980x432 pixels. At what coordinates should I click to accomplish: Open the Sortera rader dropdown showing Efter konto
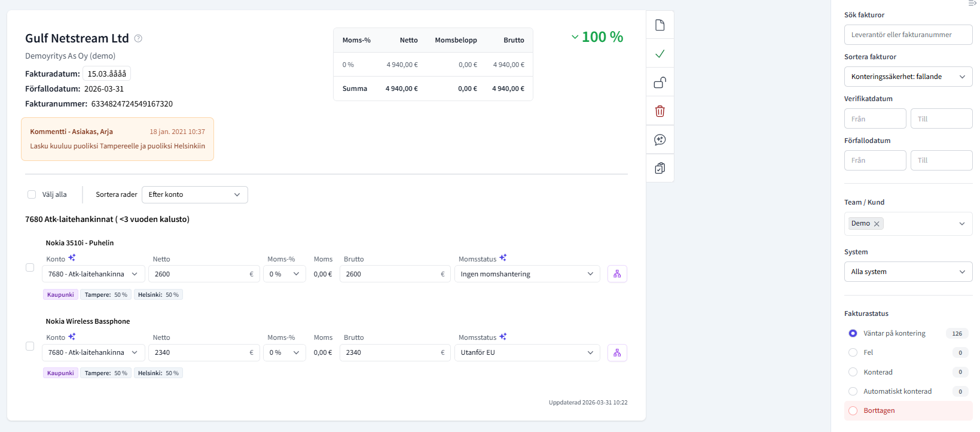pos(195,194)
